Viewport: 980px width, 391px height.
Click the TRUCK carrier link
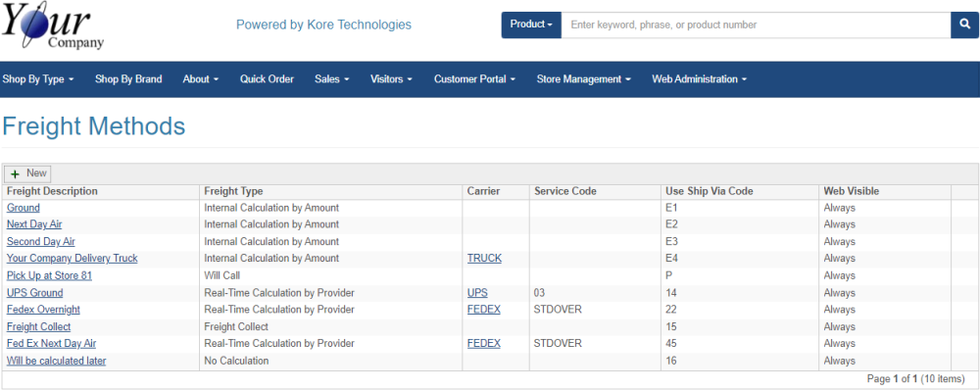point(484,258)
